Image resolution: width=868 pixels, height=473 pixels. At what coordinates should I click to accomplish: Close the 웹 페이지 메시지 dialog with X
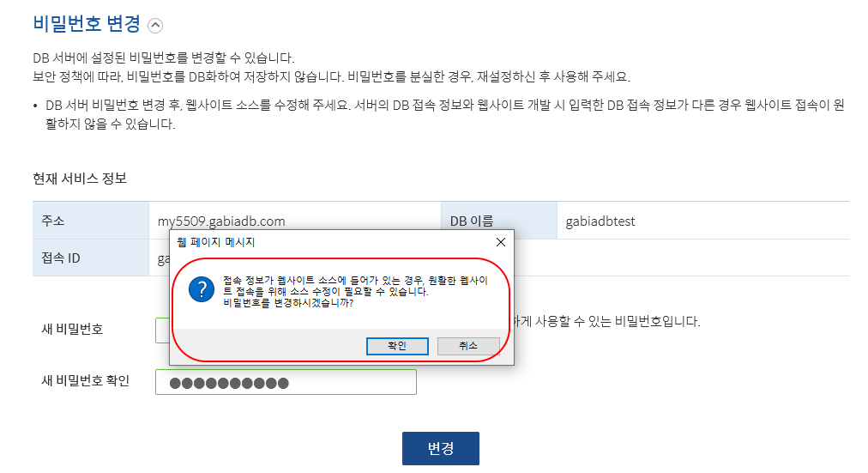pyautogui.click(x=500, y=242)
